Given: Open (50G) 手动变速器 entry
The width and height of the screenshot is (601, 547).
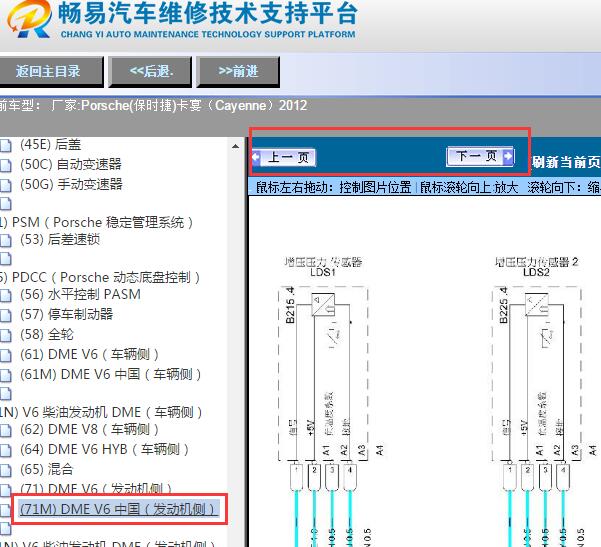Looking at the screenshot, I should click(71, 184).
